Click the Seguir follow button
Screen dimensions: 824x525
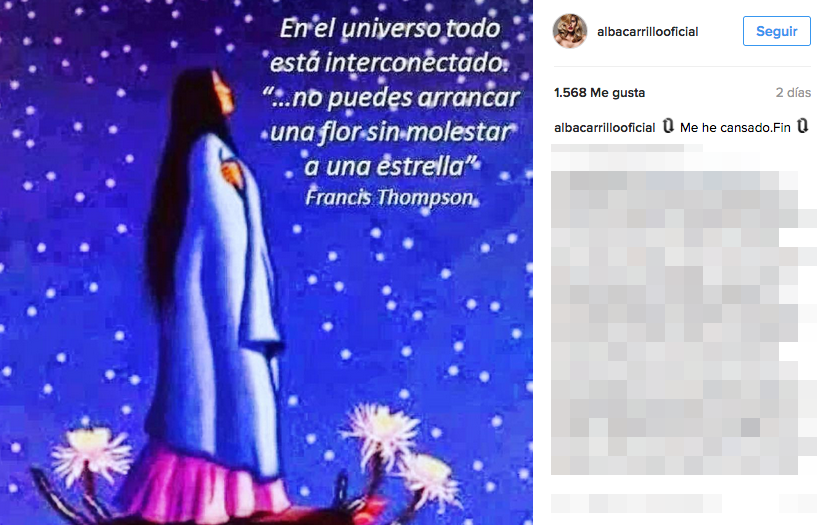click(776, 31)
